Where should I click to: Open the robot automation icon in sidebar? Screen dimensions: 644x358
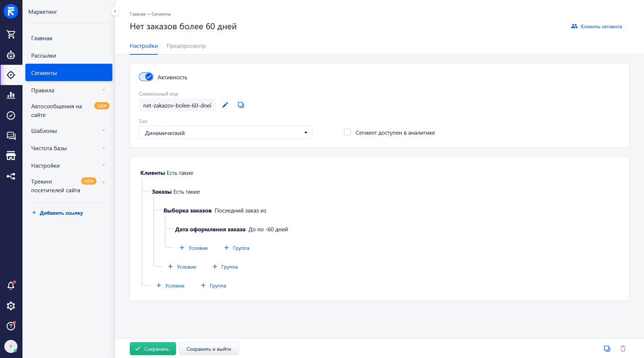(11, 55)
